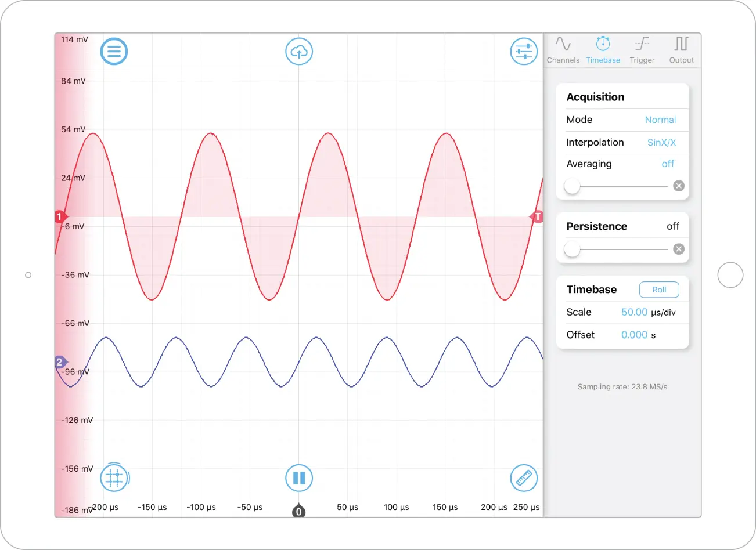Viewport: 756px width, 550px height.
Task: Toggle Averaging off value
Action: coord(668,164)
